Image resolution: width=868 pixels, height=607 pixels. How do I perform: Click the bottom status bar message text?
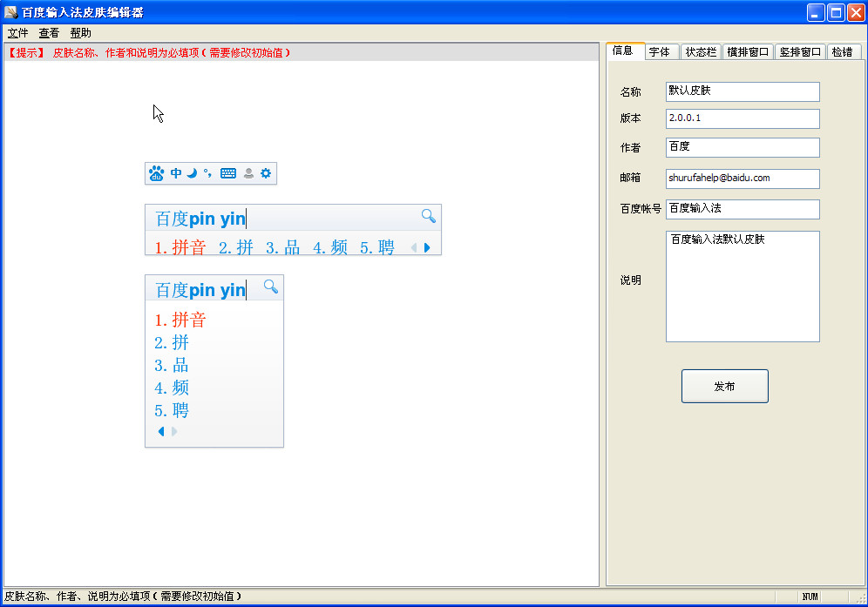coord(123,596)
